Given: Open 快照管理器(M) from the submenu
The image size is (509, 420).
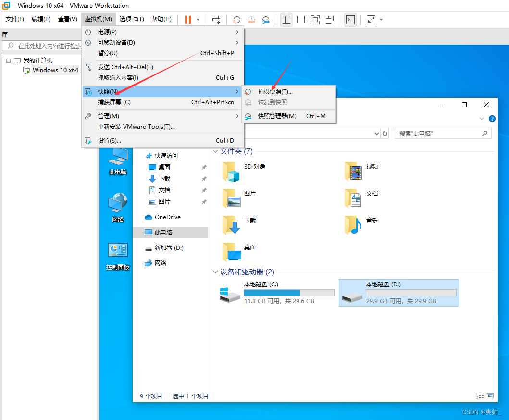Looking at the screenshot, I should coord(289,116).
